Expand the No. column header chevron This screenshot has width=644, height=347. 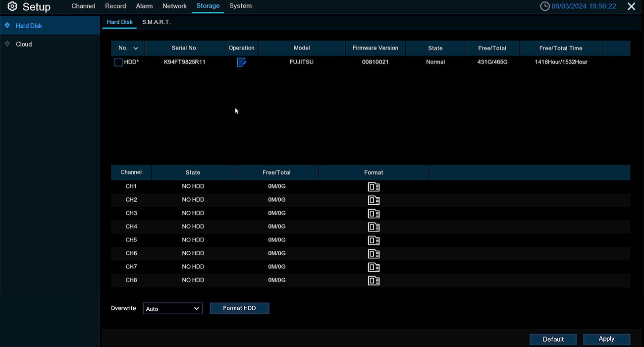click(136, 49)
